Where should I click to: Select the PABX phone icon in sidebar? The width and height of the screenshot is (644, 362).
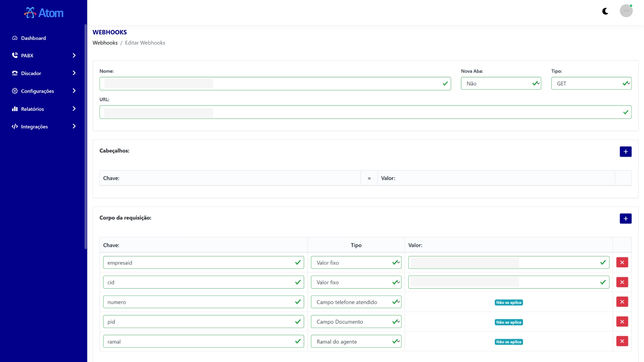click(15, 55)
